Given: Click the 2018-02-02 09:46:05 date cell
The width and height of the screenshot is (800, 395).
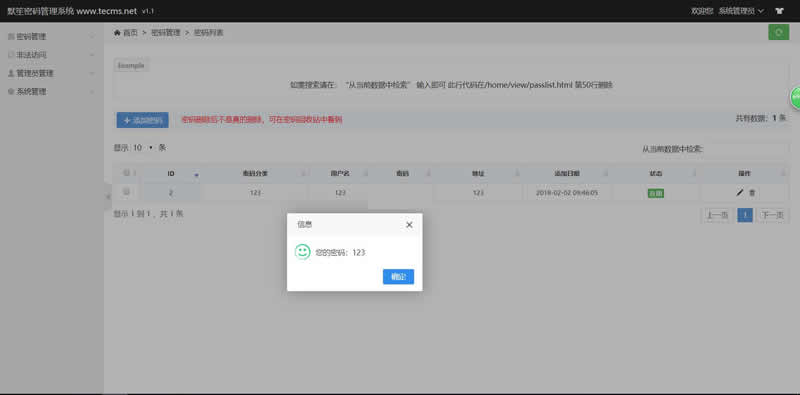Looking at the screenshot, I should click(x=567, y=193).
